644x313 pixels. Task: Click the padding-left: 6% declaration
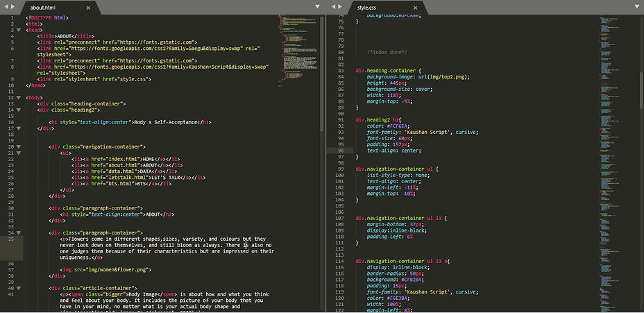(390, 237)
